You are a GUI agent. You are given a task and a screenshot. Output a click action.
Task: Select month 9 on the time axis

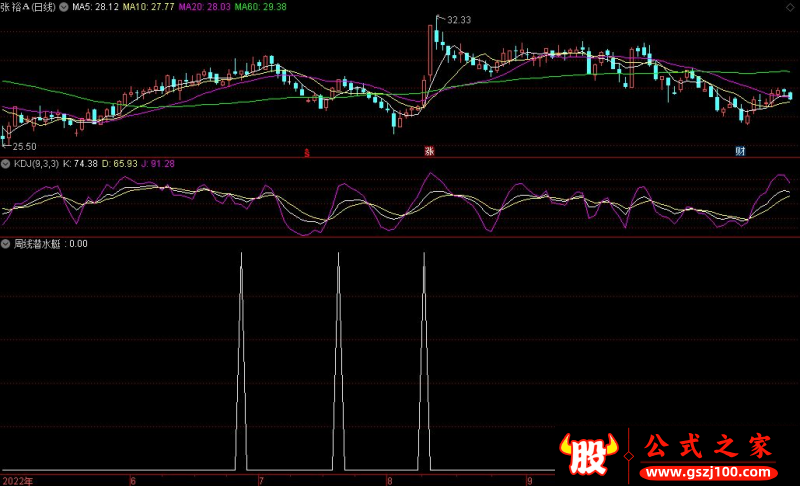(x=530, y=481)
